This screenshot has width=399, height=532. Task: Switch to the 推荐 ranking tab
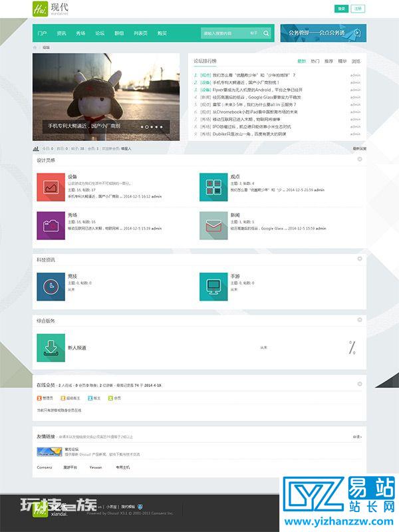point(329,61)
